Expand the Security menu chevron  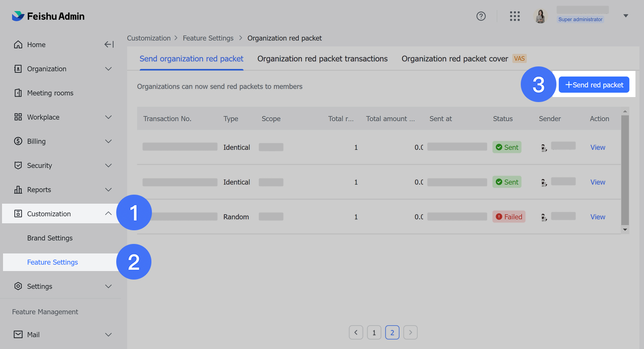(x=108, y=165)
